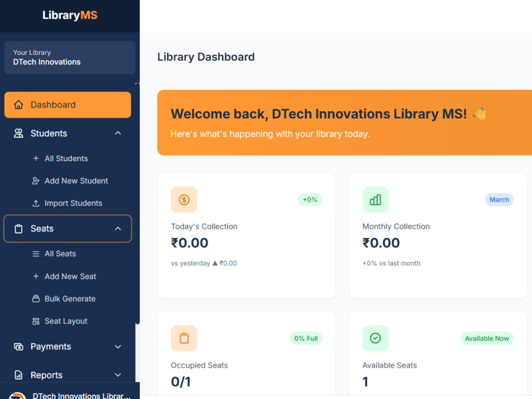Image resolution: width=532 pixels, height=399 pixels.
Task: Open Seat Layout page
Action: point(66,321)
